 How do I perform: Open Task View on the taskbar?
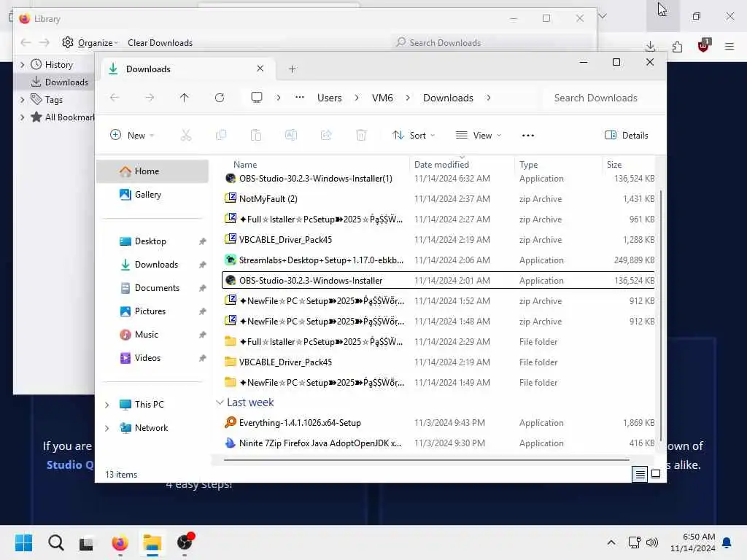[86, 543]
